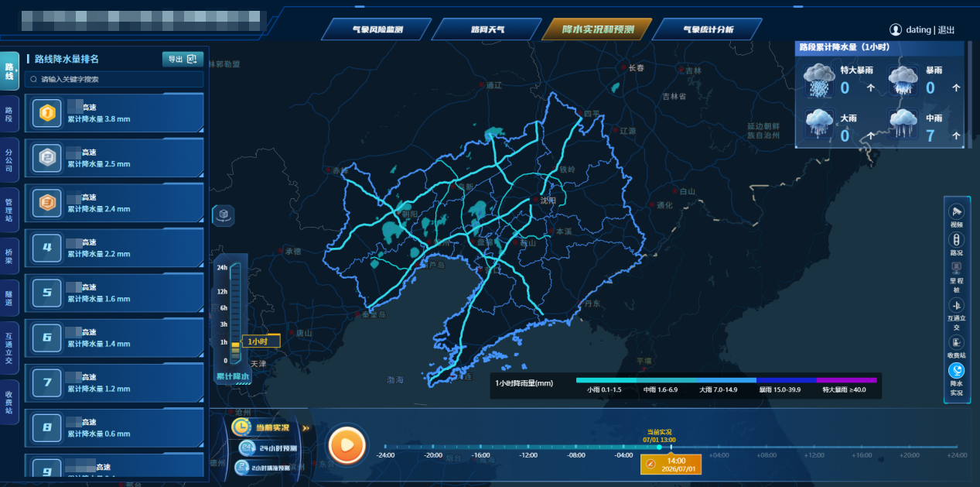Click the 当前实况 07/01 13:00 timeline marker
This screenshot has height=487, width=980.
point(659,437)
